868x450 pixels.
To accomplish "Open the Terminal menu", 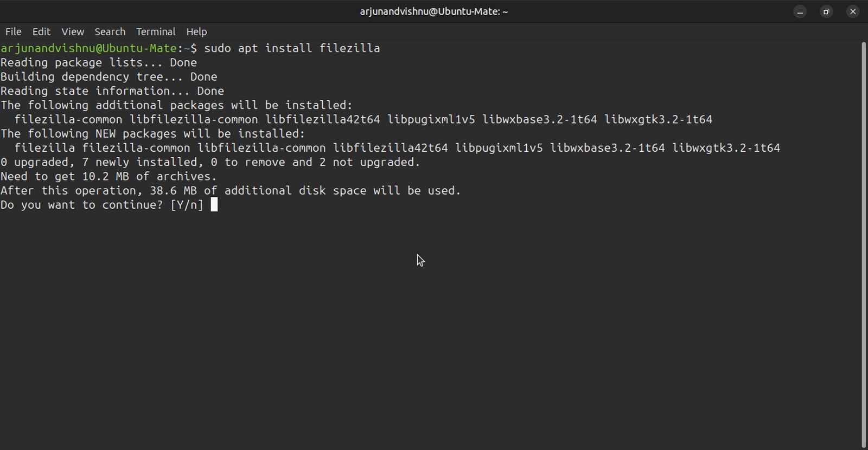I will 156,31.
